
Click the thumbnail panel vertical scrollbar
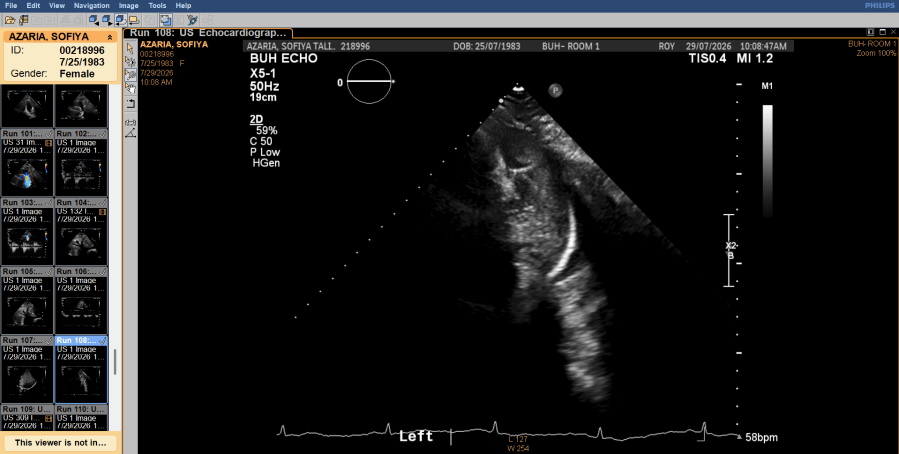coord(115,362)
